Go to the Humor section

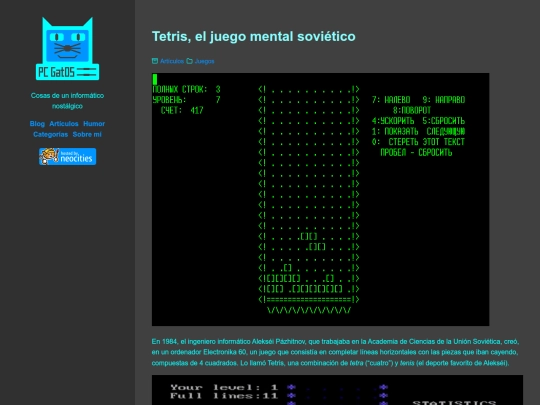point(94,124)
